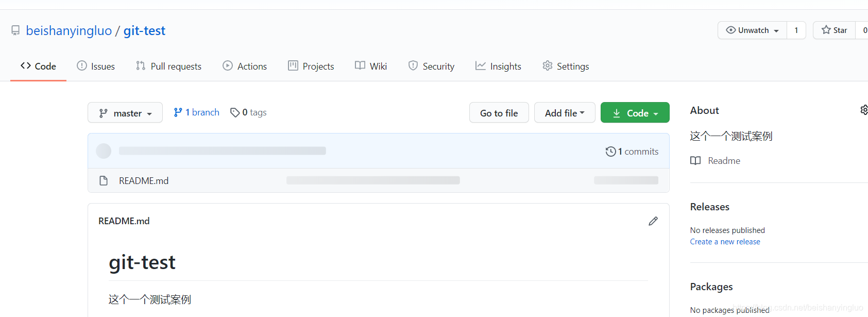This screenshot has width=868, height=317.
Task: Click the Go to file button
Action: [x=499, y=112]
